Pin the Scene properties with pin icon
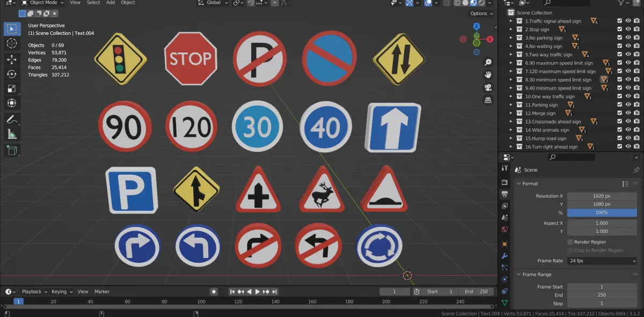The image size is (644, 317). point(636,169)
